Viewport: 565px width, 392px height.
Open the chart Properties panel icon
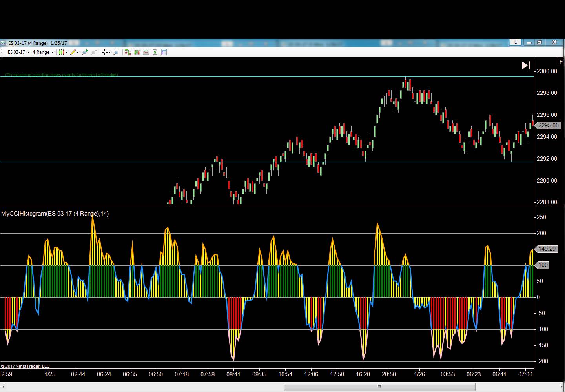coord(164,52)
